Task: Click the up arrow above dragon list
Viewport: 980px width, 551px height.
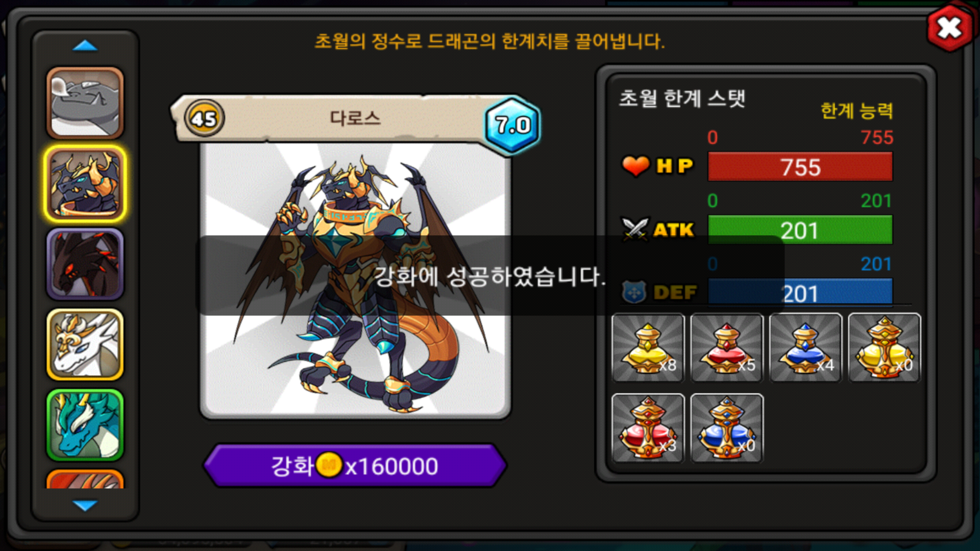Action: pos(85,46)
